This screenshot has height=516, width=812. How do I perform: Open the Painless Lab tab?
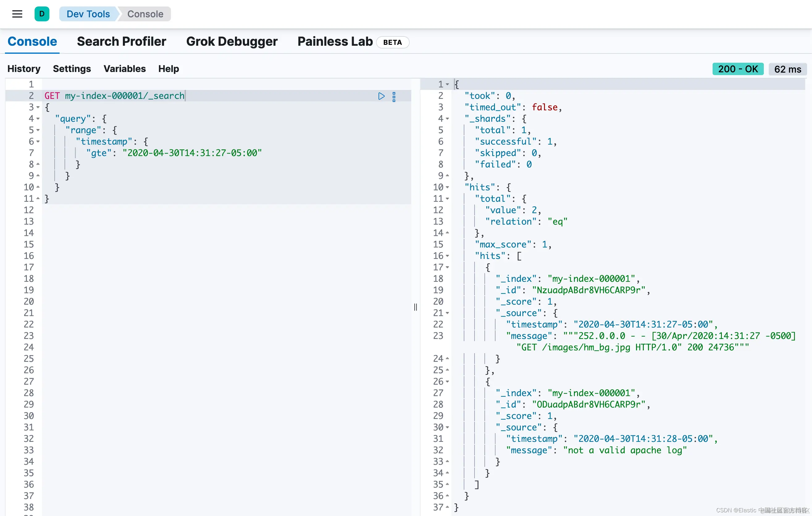click(x=335, y=41)
